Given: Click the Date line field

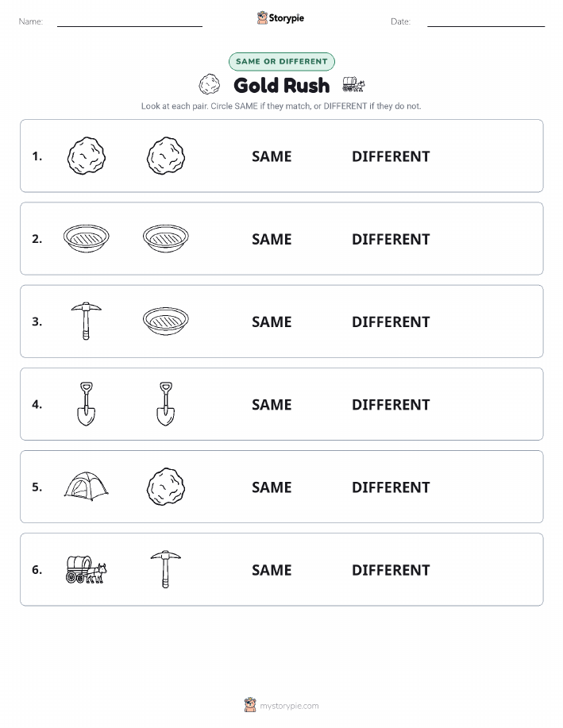Looking at the screenshot, I should 486,21.
